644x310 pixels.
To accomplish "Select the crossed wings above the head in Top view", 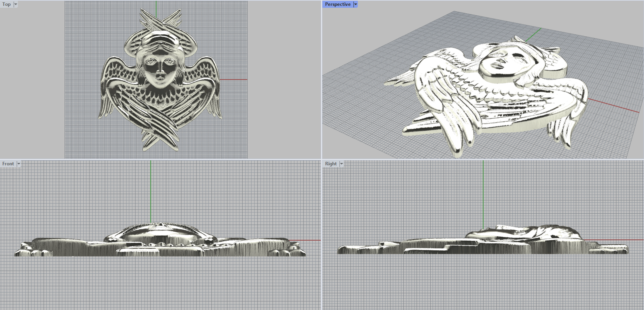I will point(160,20).
